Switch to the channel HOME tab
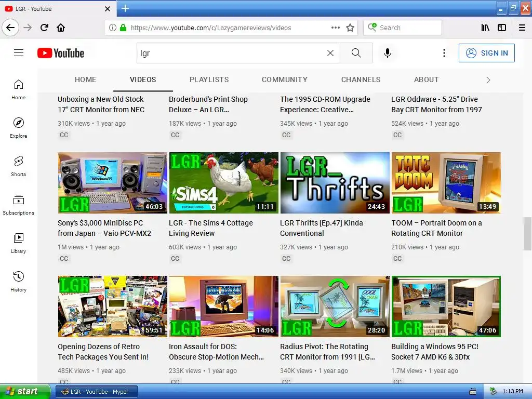Screen dimensions: 532x399 click(x=86, y=79)
